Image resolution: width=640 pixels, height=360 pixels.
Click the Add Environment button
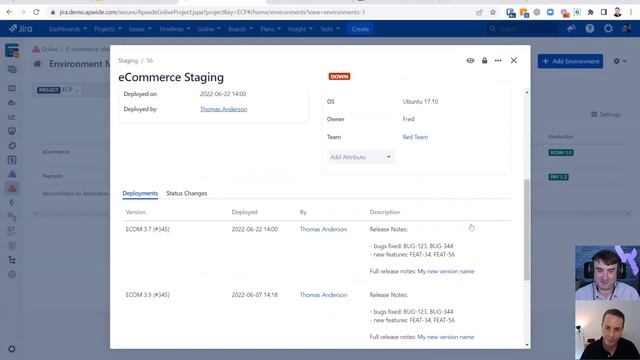click(570, 61)
